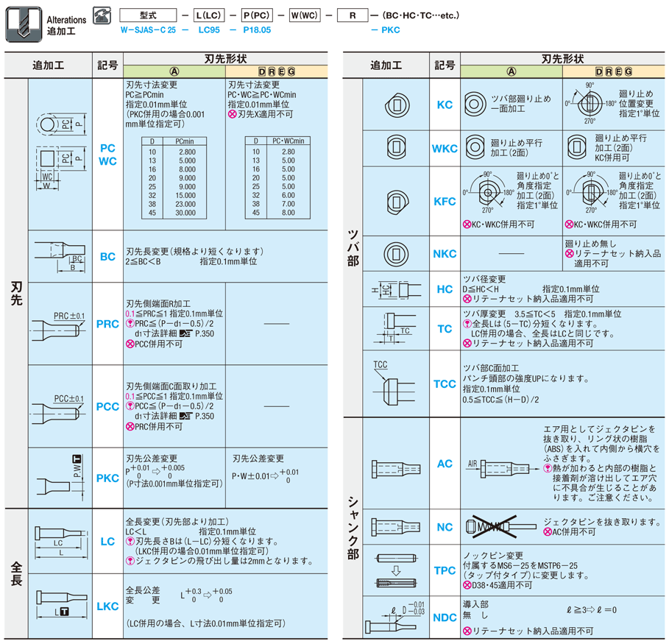669x644 pixels.
Task: Click the PCC ±0.1 chamfer diagram
Action: tap(60, 407)
